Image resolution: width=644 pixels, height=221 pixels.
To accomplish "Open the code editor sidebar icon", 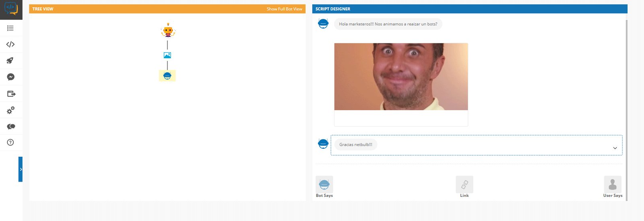I will point(10,44).
